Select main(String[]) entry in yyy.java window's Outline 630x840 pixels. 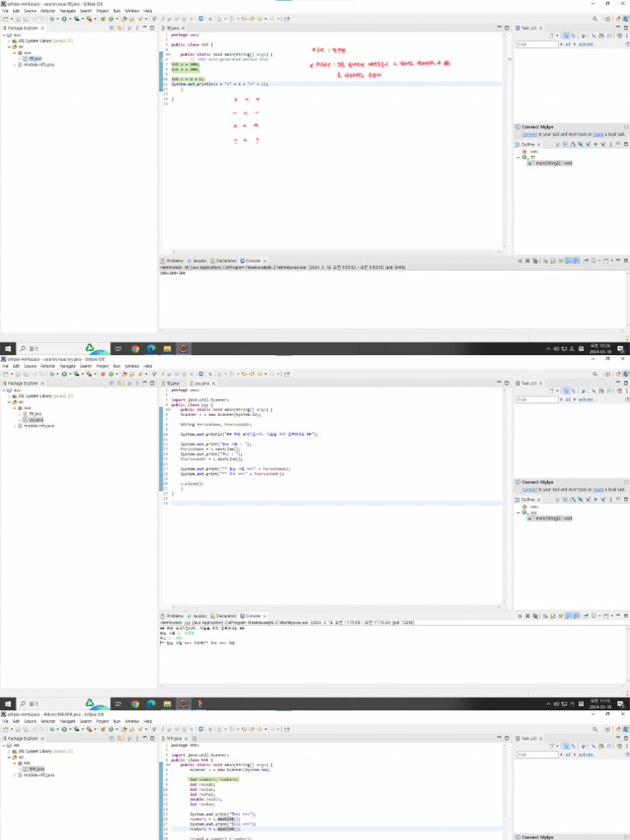tap(550, 518)
